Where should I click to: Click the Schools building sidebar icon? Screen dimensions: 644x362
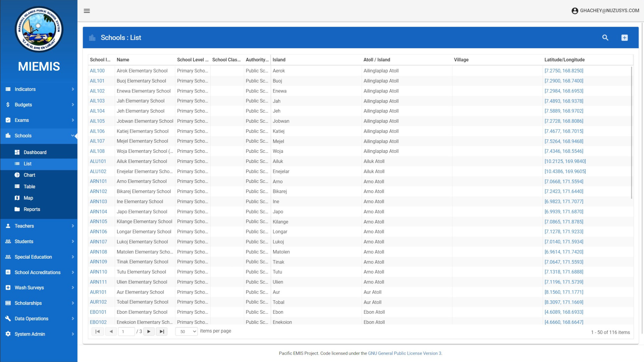8,135
